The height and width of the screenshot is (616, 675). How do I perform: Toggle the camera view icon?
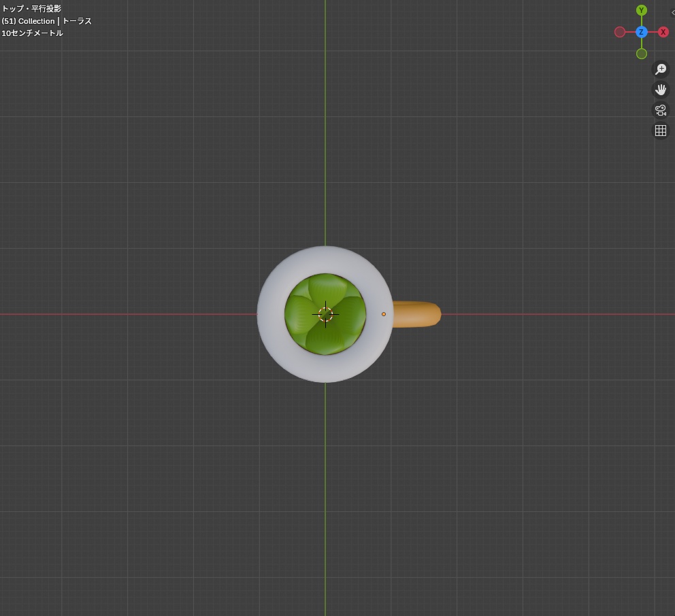tap(661, 110)
